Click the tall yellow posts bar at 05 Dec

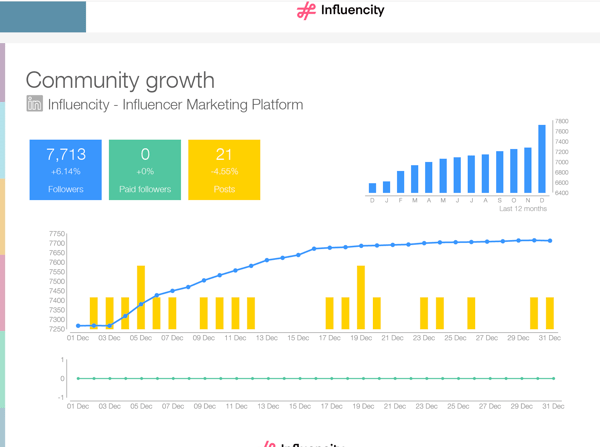[141, 297]
